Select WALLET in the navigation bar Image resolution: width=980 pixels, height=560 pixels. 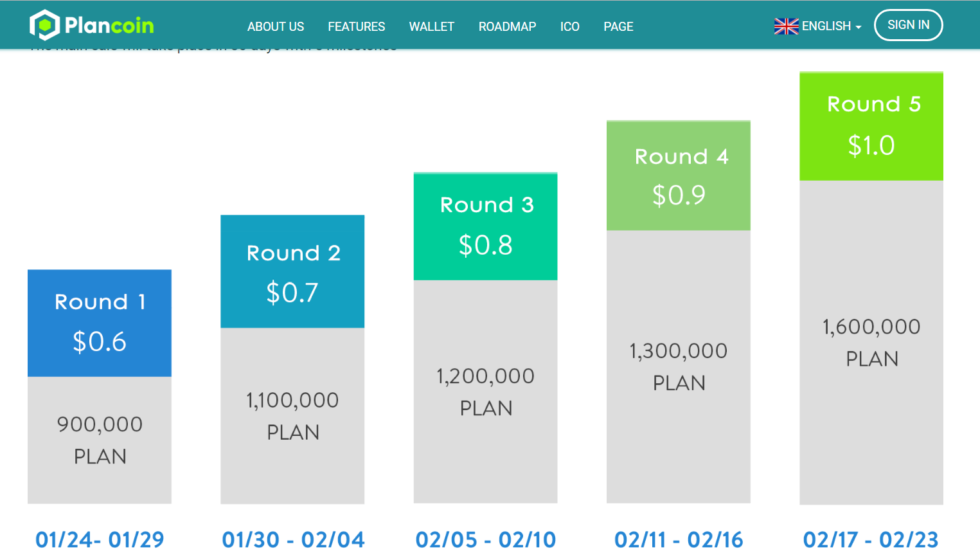click(432, 26)
